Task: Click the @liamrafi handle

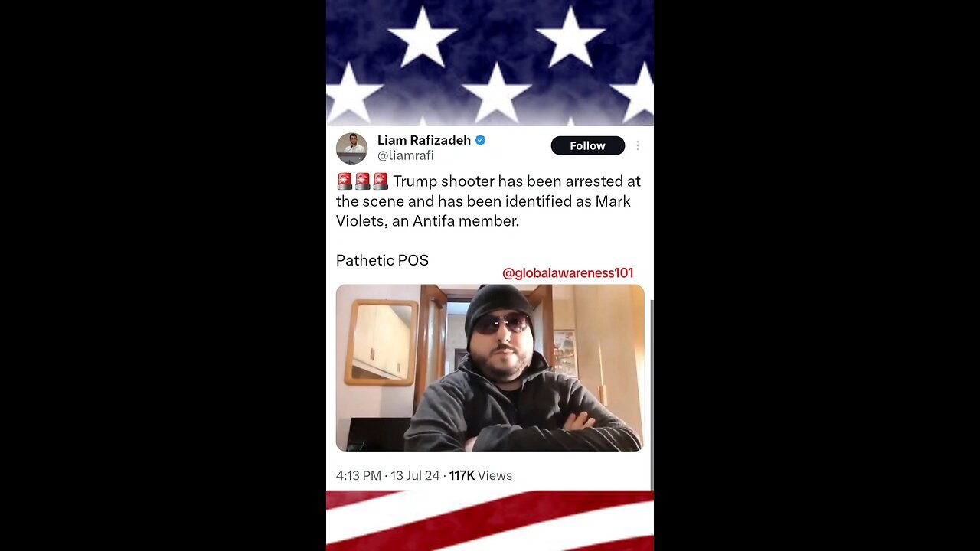Action: [406, 155]
